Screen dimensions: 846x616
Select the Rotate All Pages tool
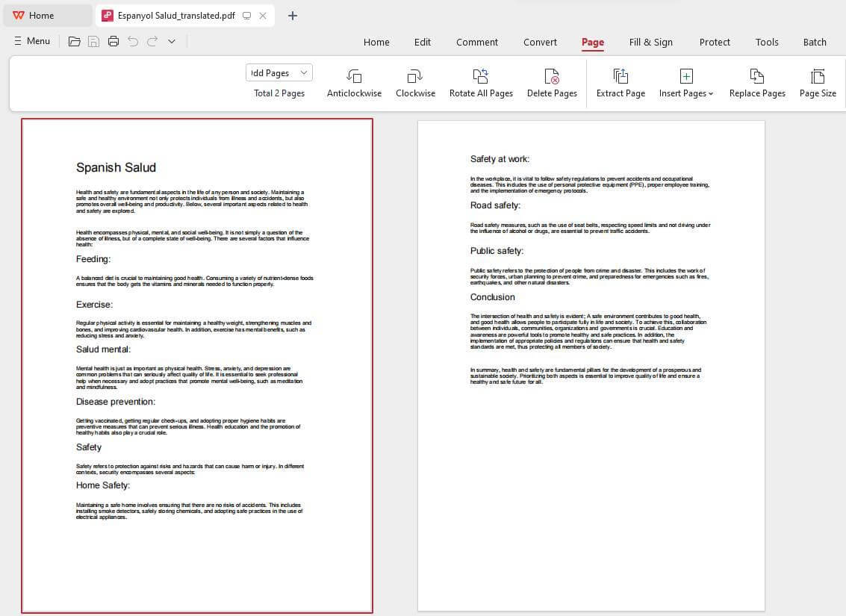pos(481,81)
